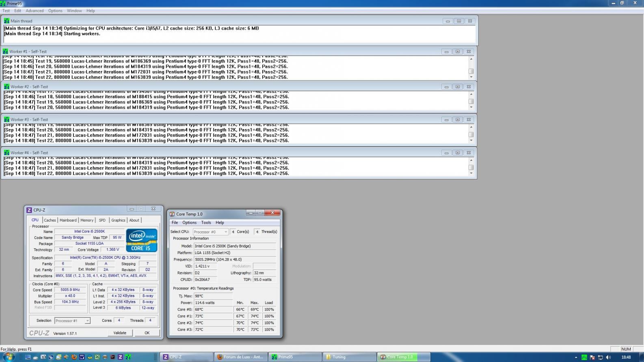The image size is (644, 362).
Task: Click Worker #1 scrollbar down arrow
Action: 471,77
